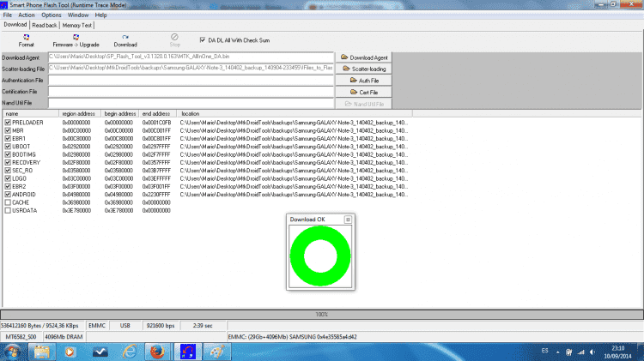Click the Scatter-loading button

point(363,69)
